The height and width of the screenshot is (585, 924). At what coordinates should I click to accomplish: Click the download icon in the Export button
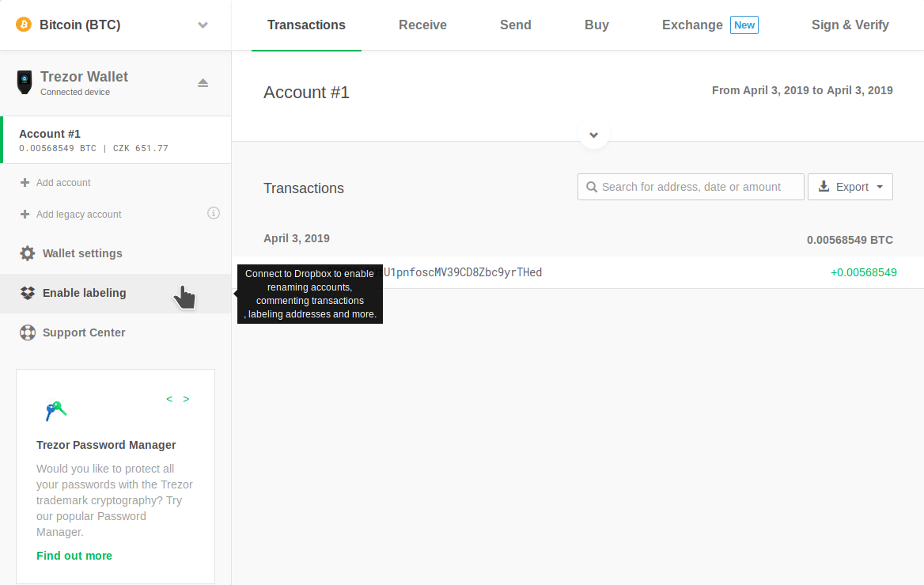[x=824, y=186]
